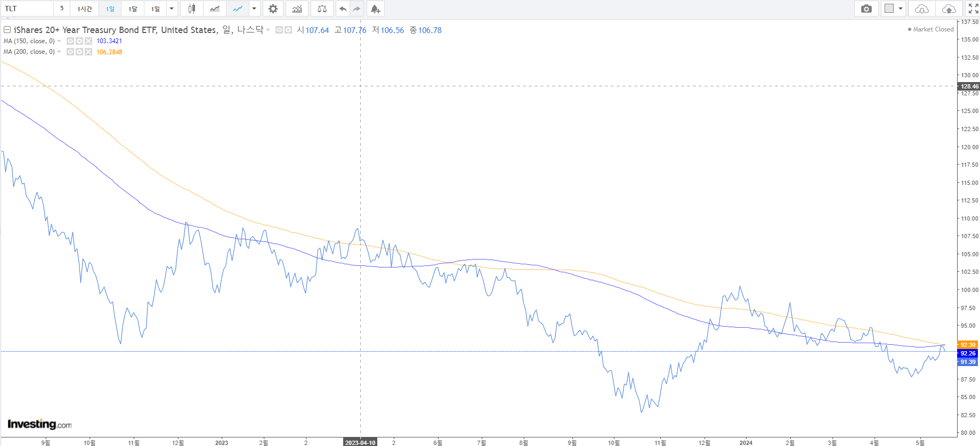The width and height of the screenshot is (980, 446).
Task: Toggle fullscreen chart mode
Action: (973, 9)
